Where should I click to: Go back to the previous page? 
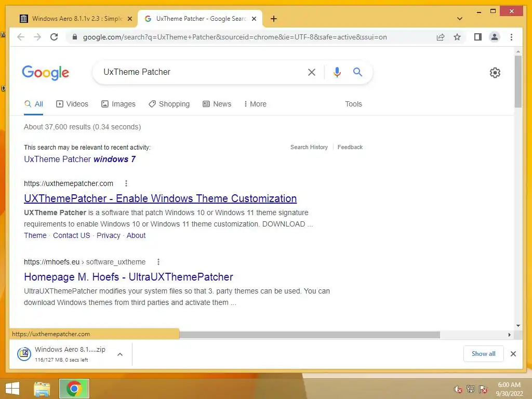tap(21, 37)
